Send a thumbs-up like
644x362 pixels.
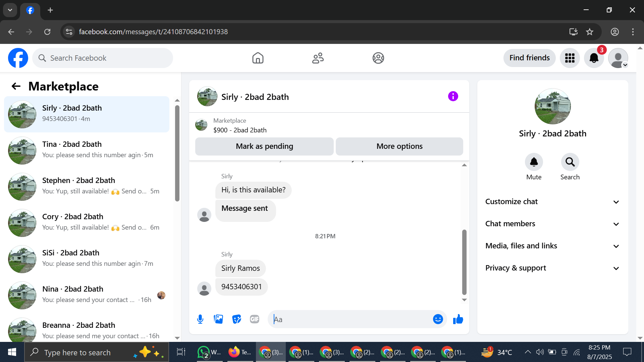coord(458,319)
